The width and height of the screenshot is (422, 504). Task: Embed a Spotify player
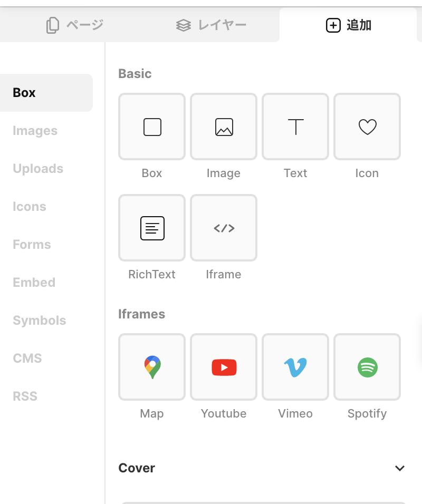pyautogui.click(x=367, y=367)
